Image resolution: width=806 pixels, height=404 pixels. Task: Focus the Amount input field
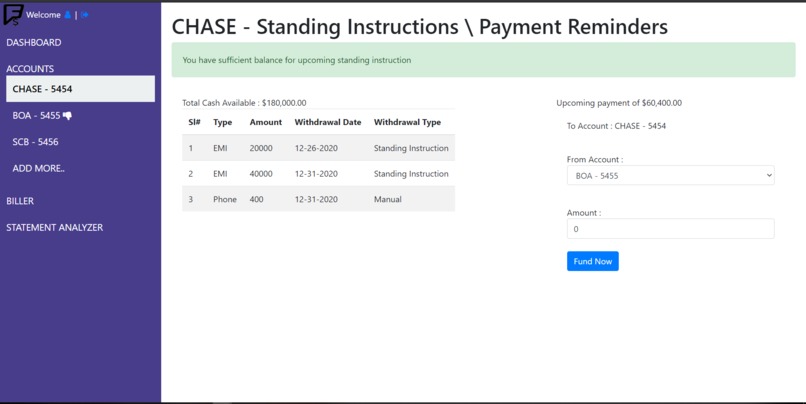coord(670,229)
